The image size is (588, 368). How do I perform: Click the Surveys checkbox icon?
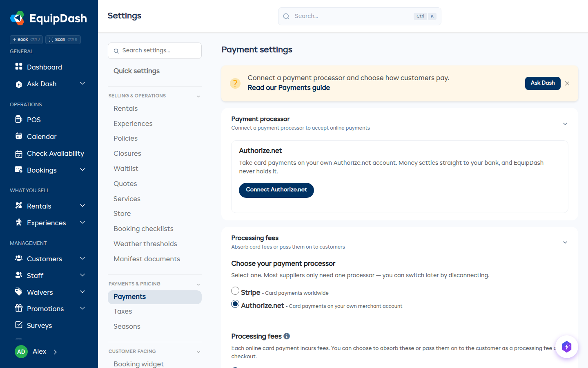pos(19,325)
